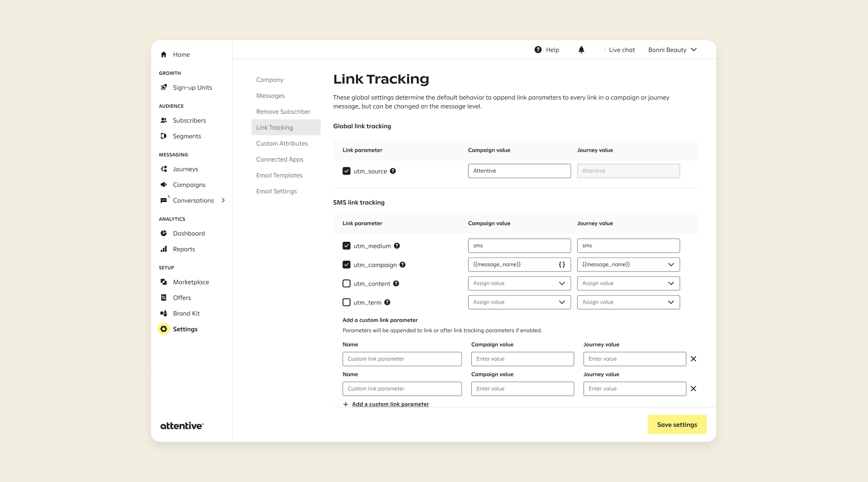
Task: Click the utm_source info tooltip icon
Action: pyautogui.click(x=393, y=171)
